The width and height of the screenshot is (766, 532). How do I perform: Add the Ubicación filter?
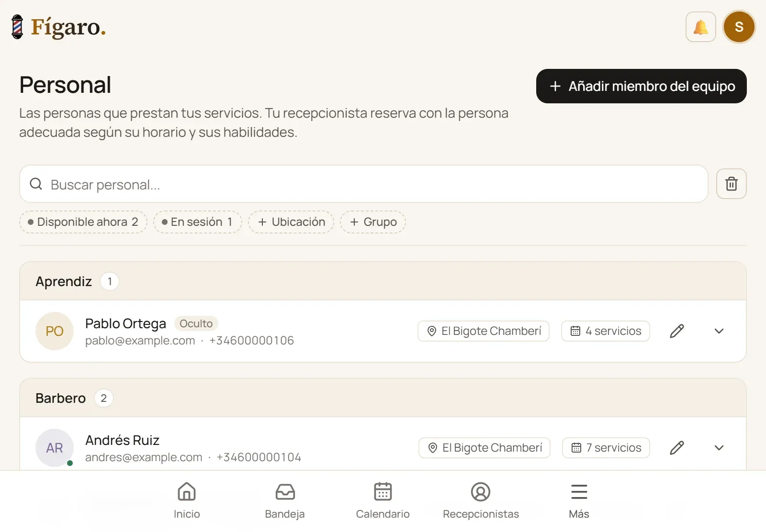click(x=291, y=222)
